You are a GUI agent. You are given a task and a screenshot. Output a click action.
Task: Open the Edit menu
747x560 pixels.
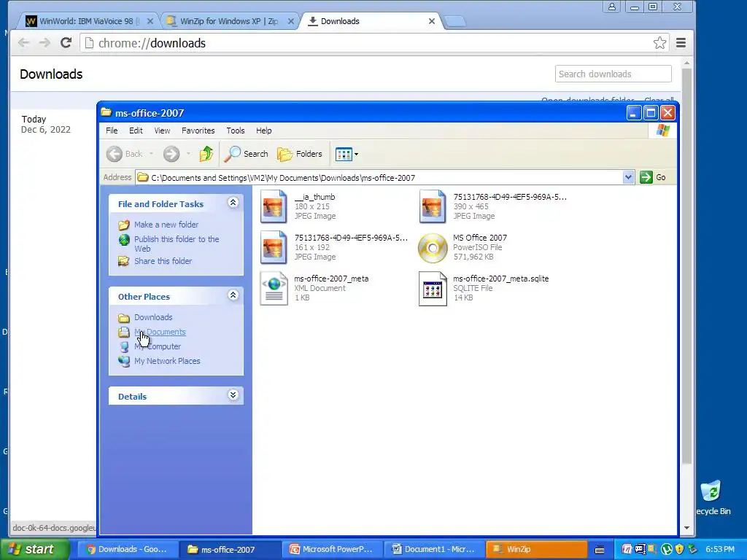tap(136, 131)
